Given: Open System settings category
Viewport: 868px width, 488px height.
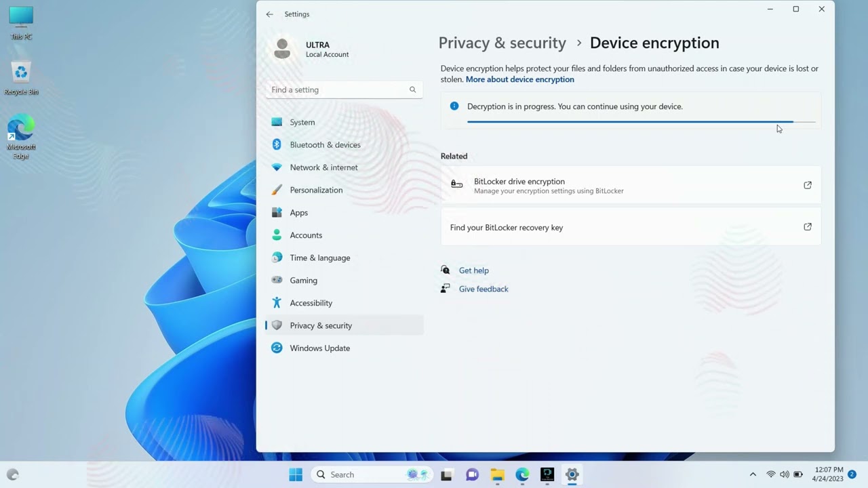Looking at the screenshot, I should pos(344,122).
